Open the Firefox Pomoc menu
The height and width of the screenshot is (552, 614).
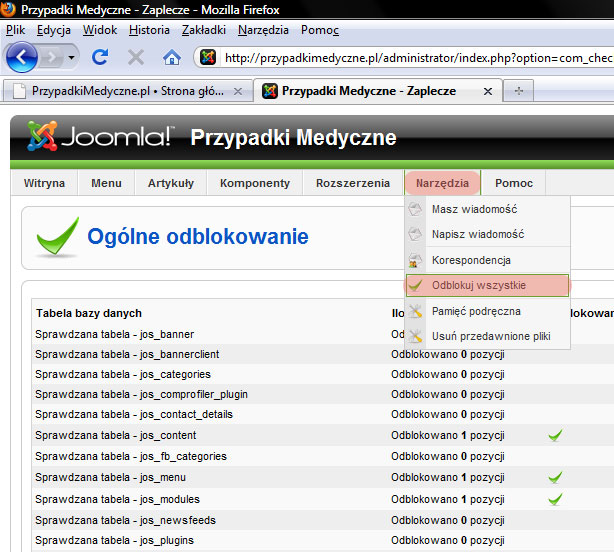(x=320, y=30)
